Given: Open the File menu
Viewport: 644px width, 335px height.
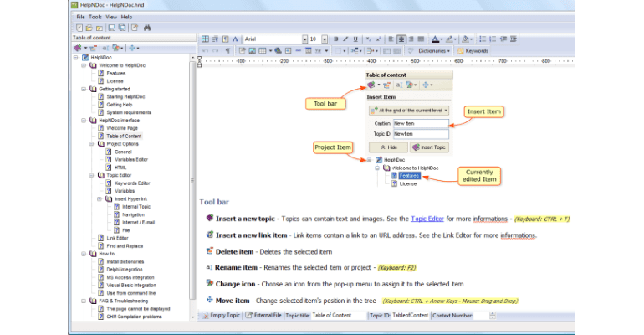Looking at the screenshot, I should pos(80,17).
